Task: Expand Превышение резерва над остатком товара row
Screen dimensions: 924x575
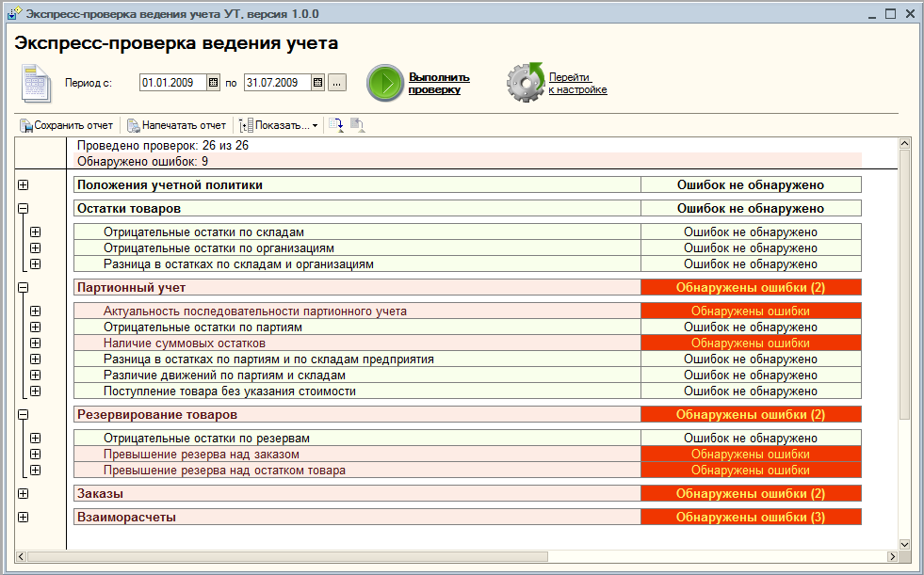Action: tap(36, 470)
